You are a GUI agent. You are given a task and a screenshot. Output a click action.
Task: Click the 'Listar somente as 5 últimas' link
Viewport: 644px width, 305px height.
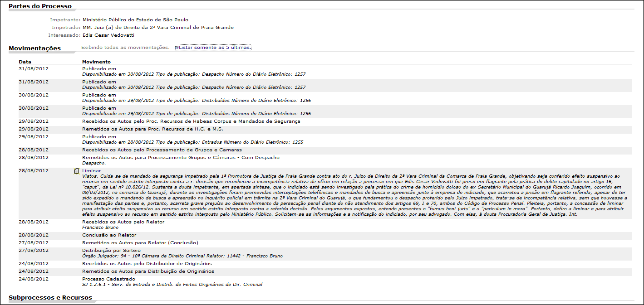[x=213, y=48]
